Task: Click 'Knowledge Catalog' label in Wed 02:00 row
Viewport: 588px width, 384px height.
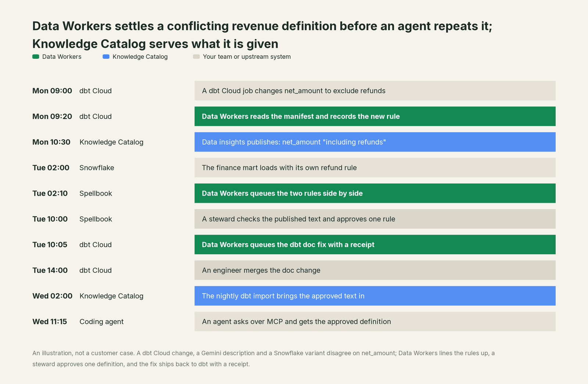Action: (111, 296)
